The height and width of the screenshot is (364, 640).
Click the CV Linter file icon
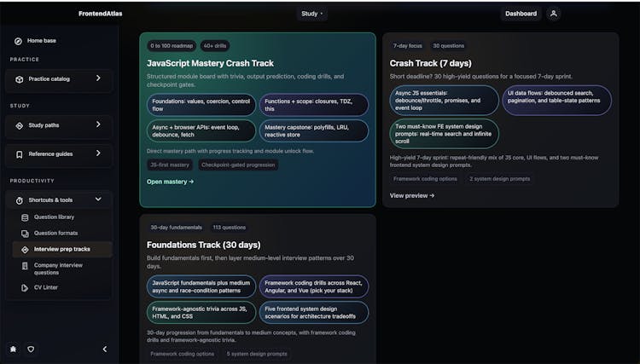coord(25,288)
